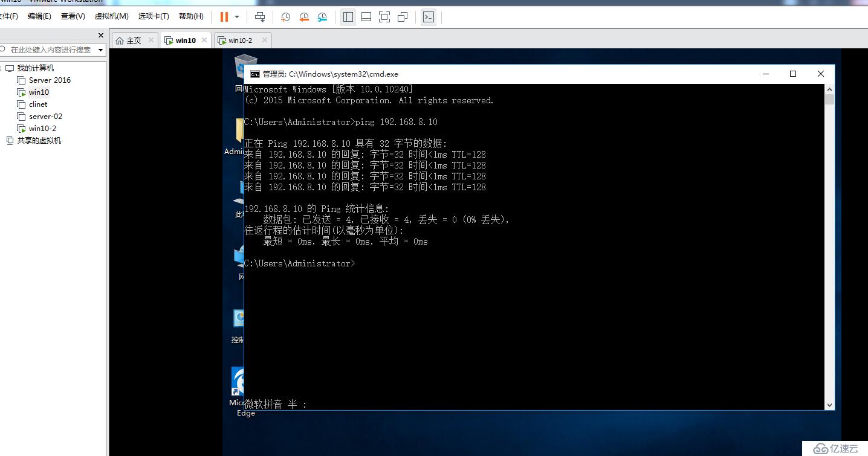Open the snapshot manager icon
This screenshot has height=456, width=868.
(323, 17)
